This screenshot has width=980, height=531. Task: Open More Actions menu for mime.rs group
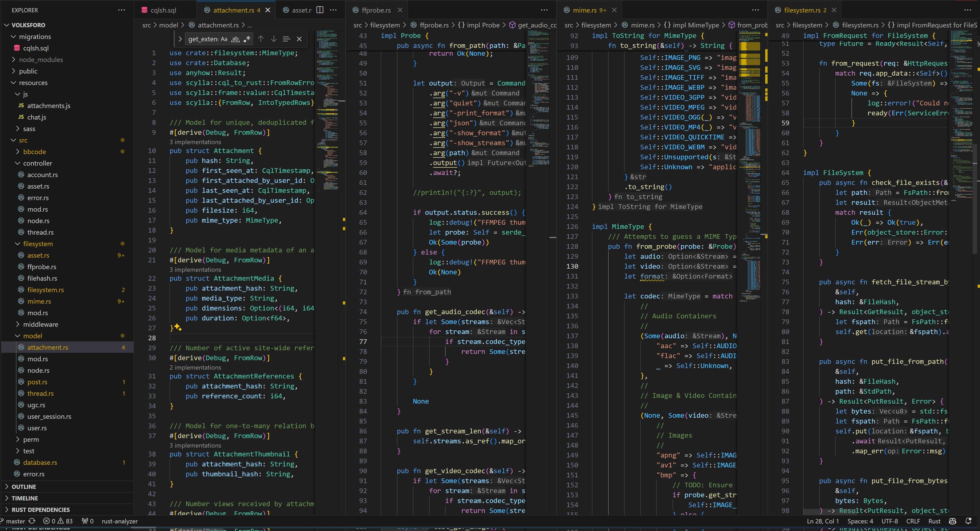point(756,10)
